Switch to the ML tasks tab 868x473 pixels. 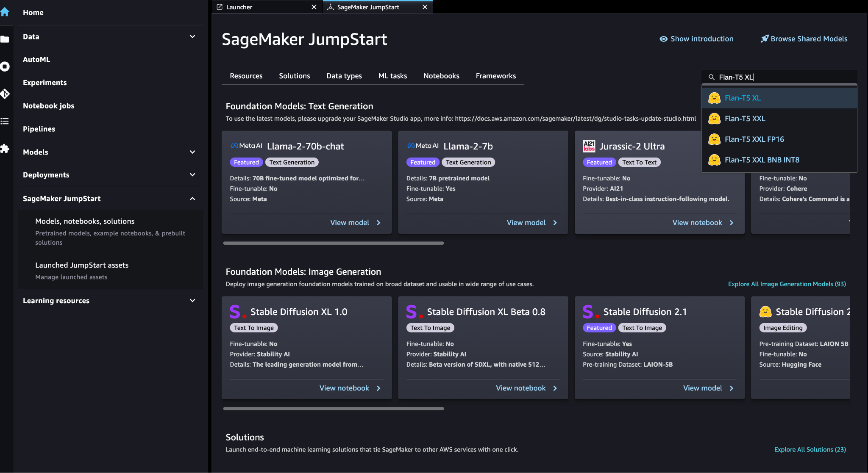point(392,76)
